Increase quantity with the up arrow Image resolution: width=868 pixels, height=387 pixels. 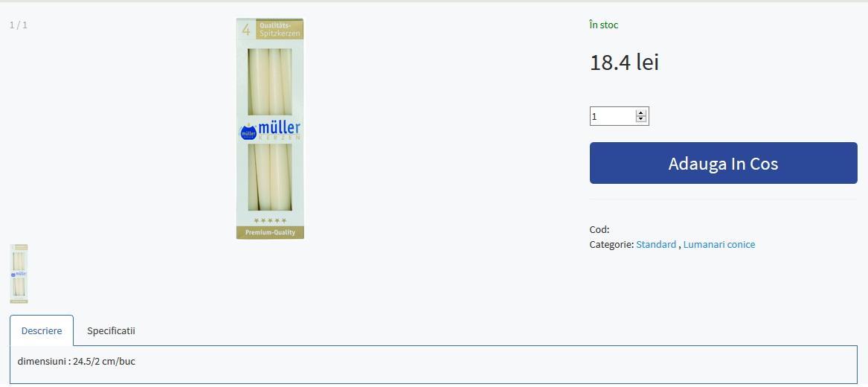[640, 114]
